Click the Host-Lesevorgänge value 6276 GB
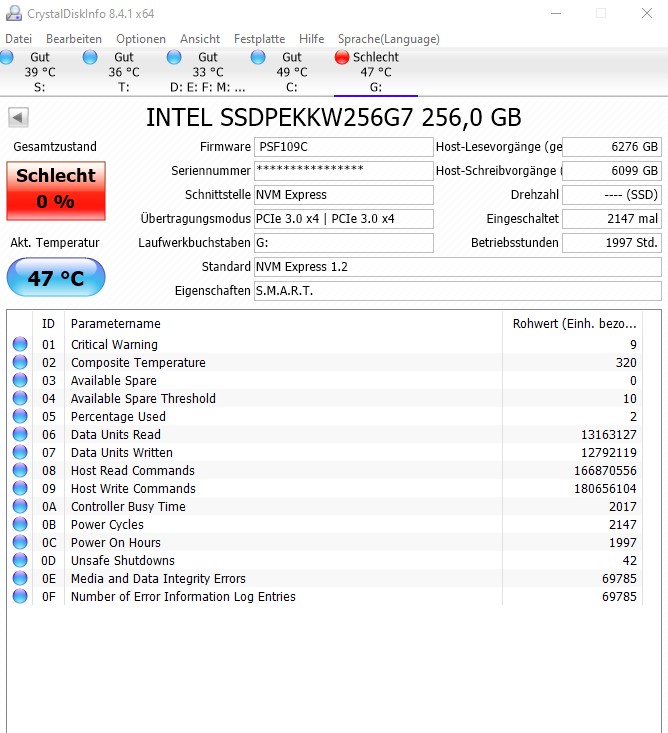 click(611, 147)
